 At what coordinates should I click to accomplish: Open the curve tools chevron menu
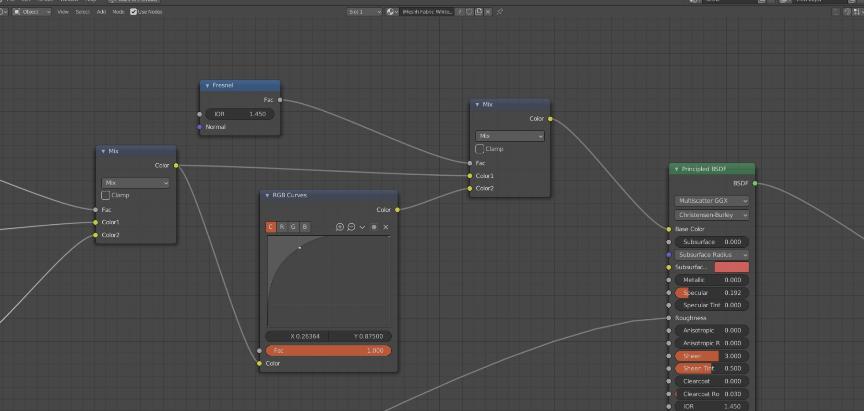362,227
